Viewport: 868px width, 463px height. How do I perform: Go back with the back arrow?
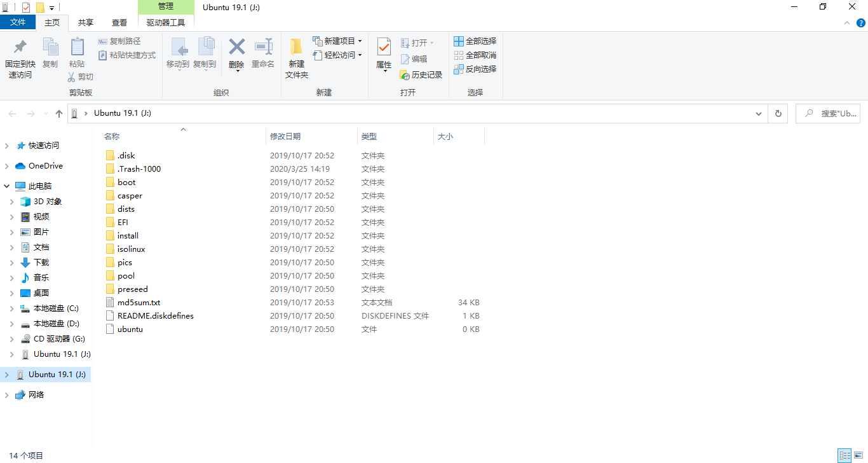[x=12, y=114]
